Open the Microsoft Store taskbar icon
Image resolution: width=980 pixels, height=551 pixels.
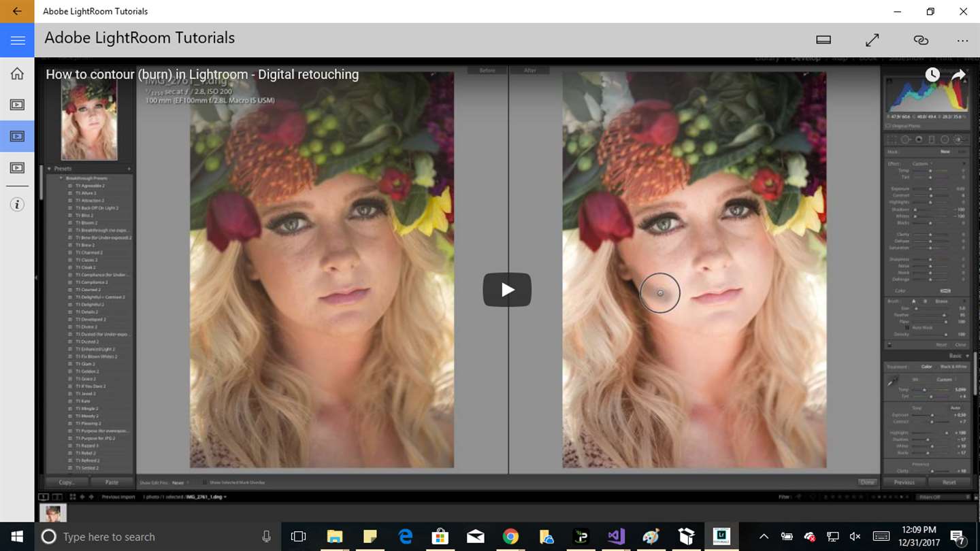[x=440, y=537]
